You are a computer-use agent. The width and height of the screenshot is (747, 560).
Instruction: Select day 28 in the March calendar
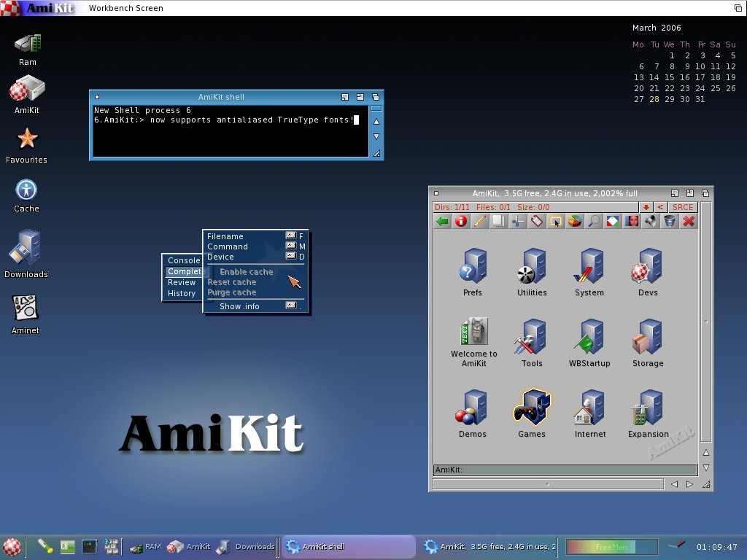tap(654, 99)
